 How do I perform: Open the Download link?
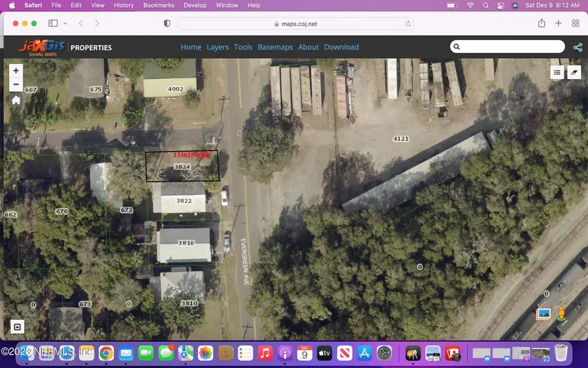click(x=341, y=47)
